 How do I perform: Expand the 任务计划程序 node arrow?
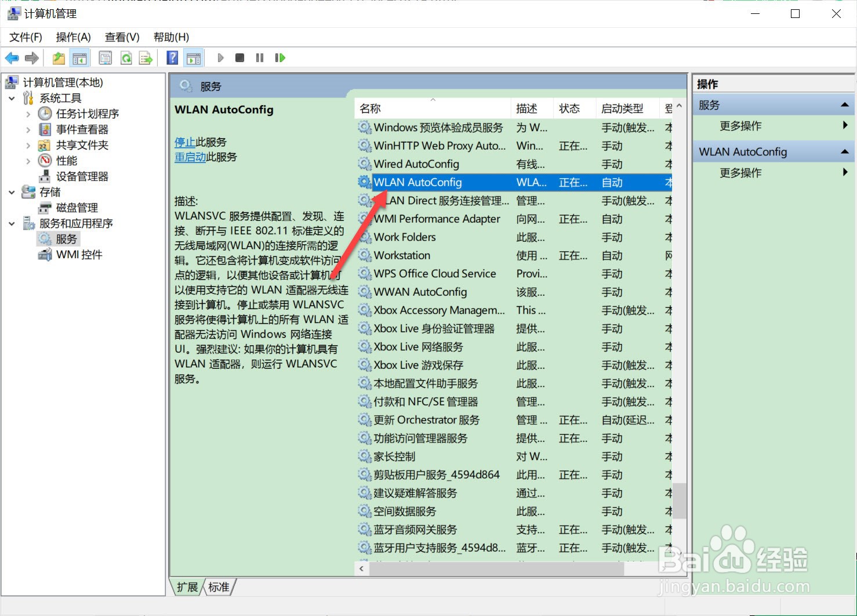(x=28, y=114)
